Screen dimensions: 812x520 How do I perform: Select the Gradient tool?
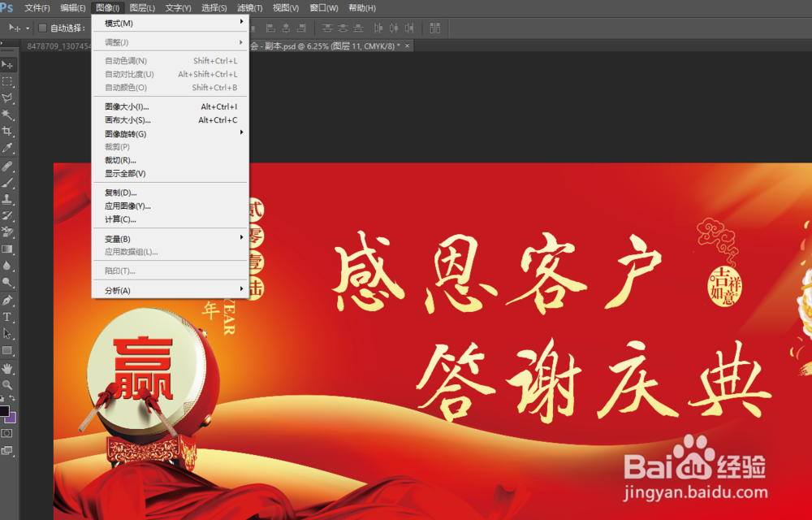pyautogui.click(x=7, y=249)
